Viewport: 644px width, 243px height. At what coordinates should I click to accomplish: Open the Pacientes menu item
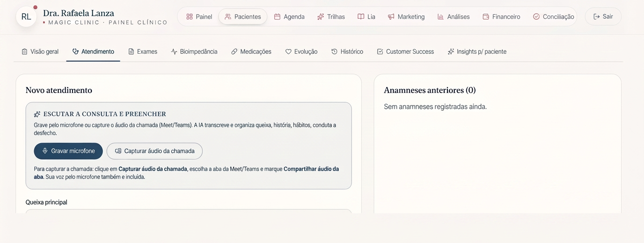coord(242,17)
